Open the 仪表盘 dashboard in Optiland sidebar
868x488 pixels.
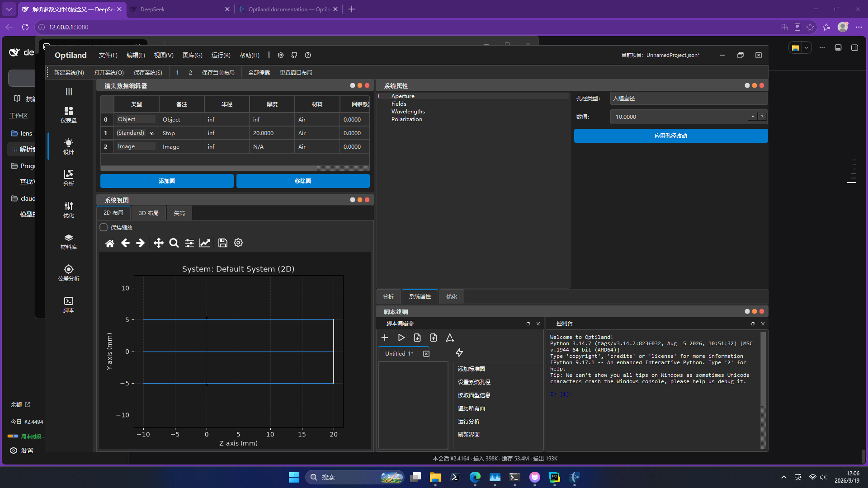(x=69, y=115)
